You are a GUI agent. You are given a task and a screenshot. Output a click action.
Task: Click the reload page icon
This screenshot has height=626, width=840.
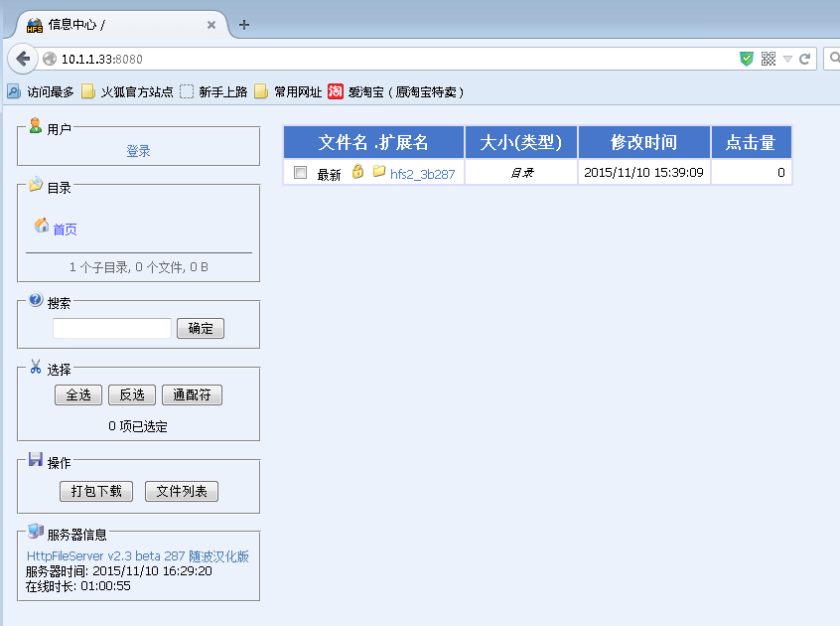click(x=804, y=59)
